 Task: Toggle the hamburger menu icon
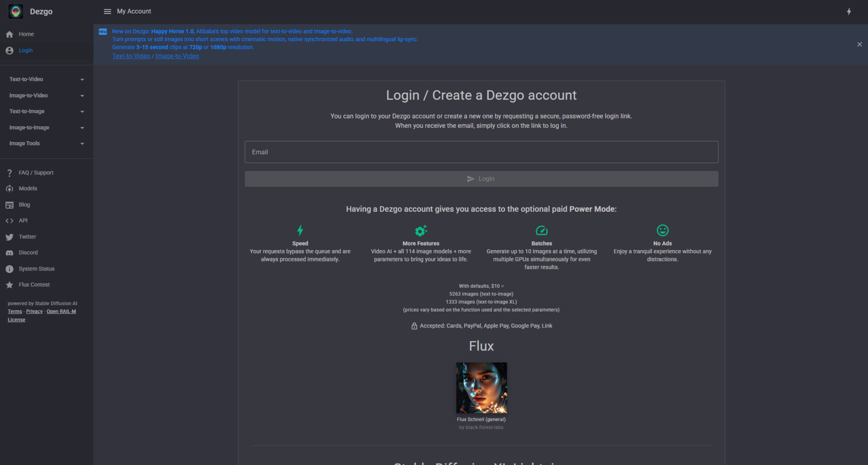108,11
